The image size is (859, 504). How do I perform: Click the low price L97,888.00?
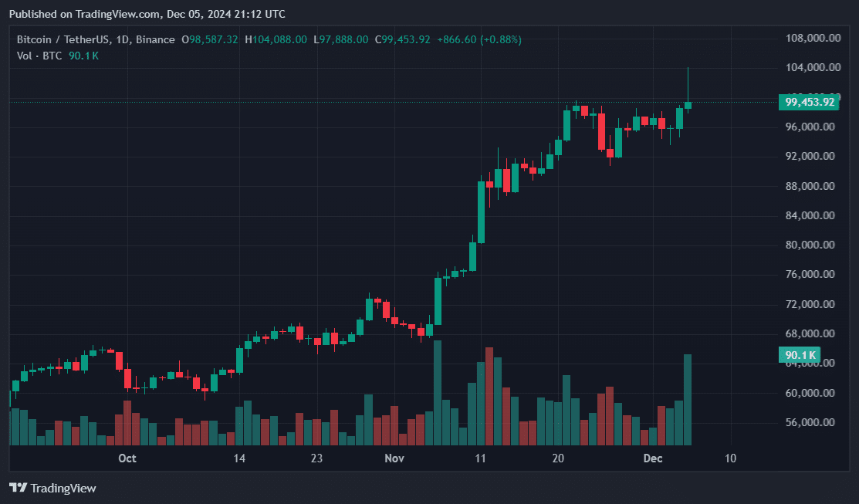tap(341, 39)
